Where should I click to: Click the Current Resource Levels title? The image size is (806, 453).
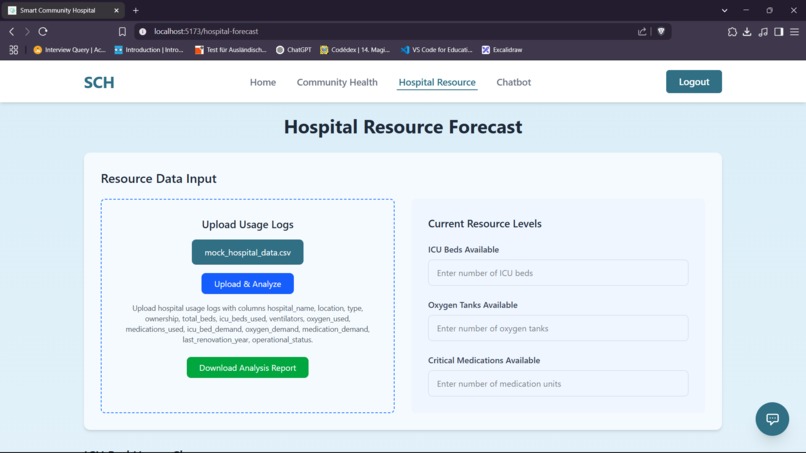point(485,224)
